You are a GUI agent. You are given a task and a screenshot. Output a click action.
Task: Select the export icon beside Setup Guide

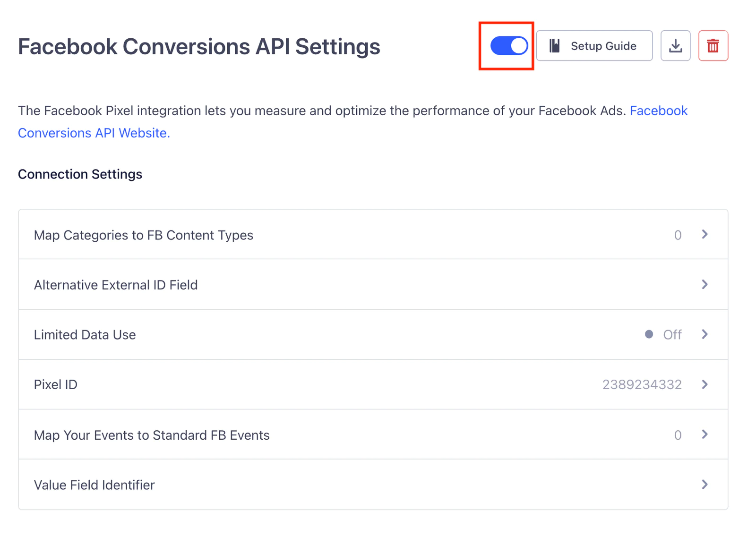[x=675, y=46]
